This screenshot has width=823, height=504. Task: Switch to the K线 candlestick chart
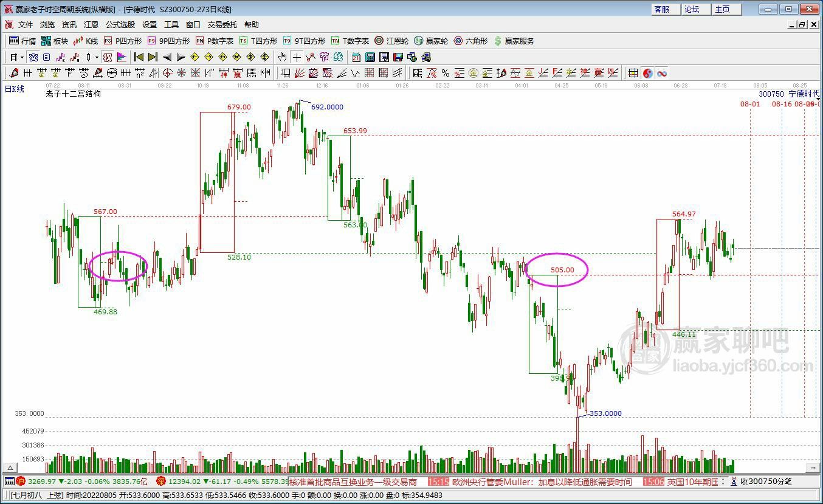pos(86,41)
